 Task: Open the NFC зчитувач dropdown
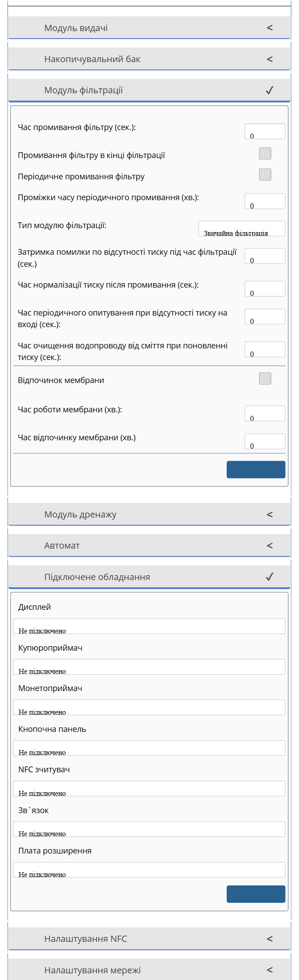click(x=149, y=788)
